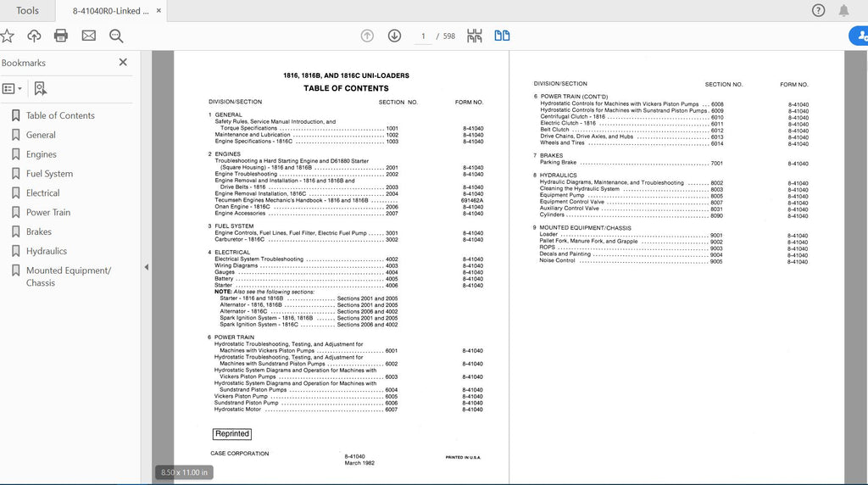Click the Equipment Pump 8005 entry
This screenshot has height=485, width=868.
[632, 195]
